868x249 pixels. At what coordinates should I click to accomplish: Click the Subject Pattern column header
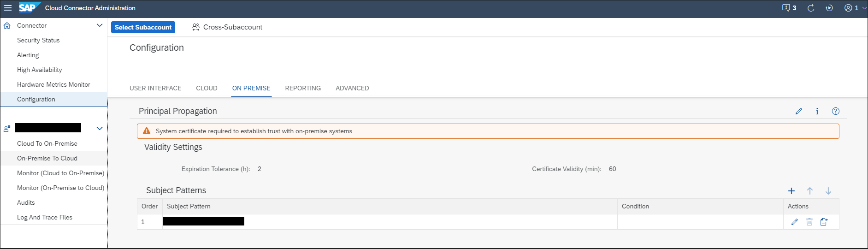390,206
